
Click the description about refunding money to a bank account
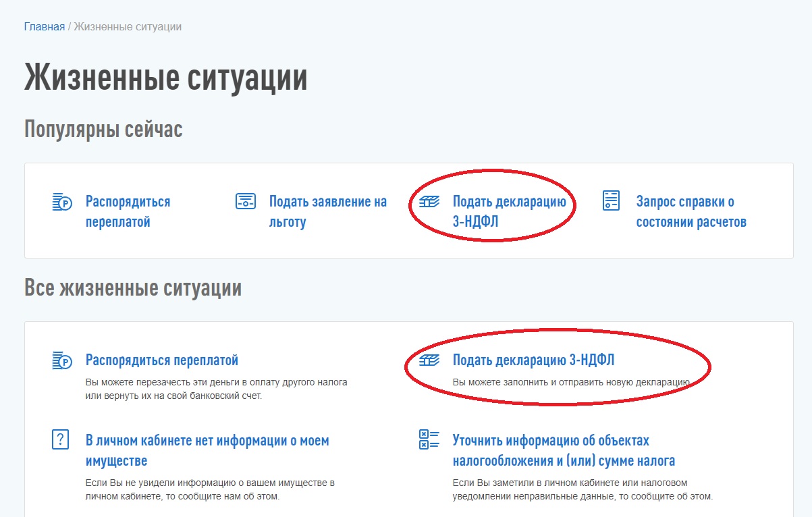pyautogui.click(x=216, y=389)
